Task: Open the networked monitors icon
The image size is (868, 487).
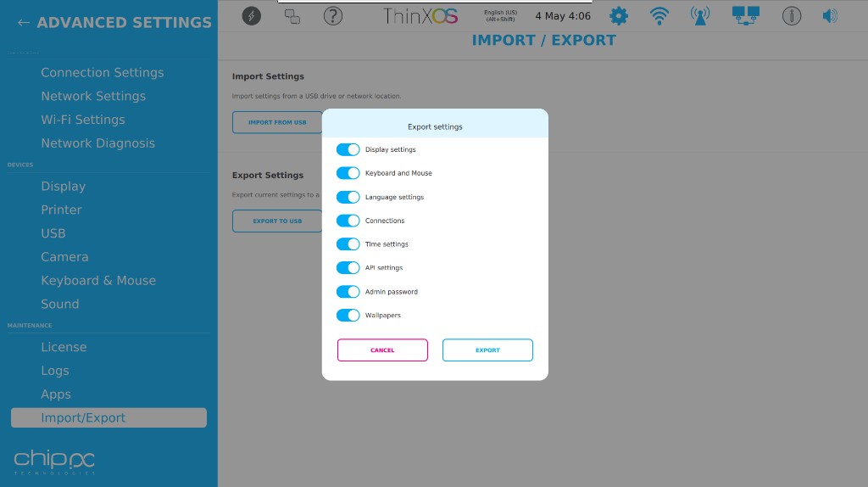Action: point(745,16)
